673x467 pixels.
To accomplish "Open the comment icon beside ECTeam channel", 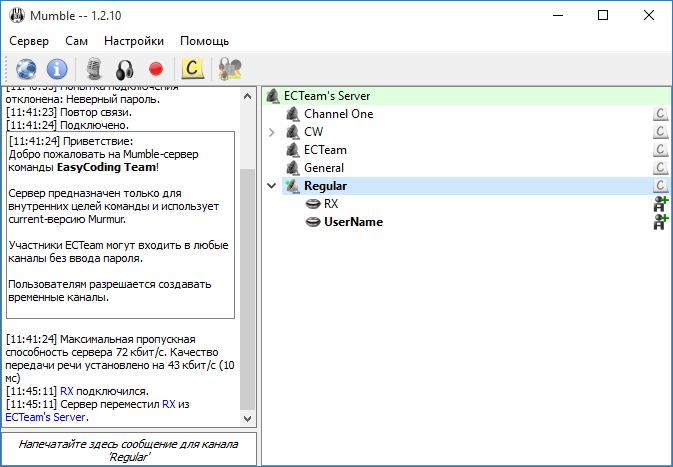I will pyautogui.click(x=660, y=150).
